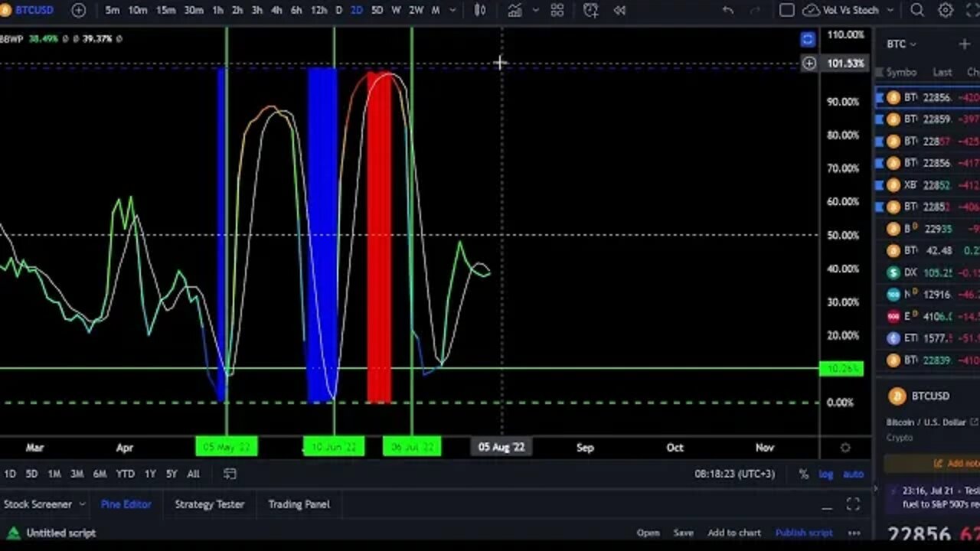Select the 30m timeframe
This screenshot has height=551, width=980.
click(194, 10)
